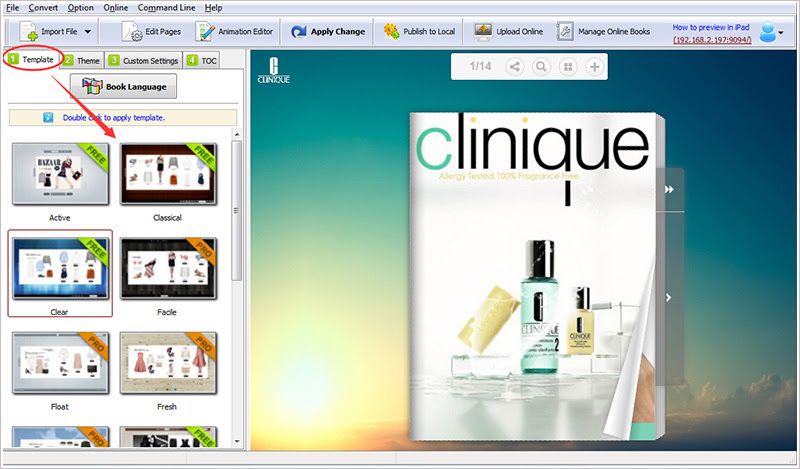Click the 'Double click to apply template.' text
The width and height of the screenshot is (800, 469).
(x=113, y=118)
